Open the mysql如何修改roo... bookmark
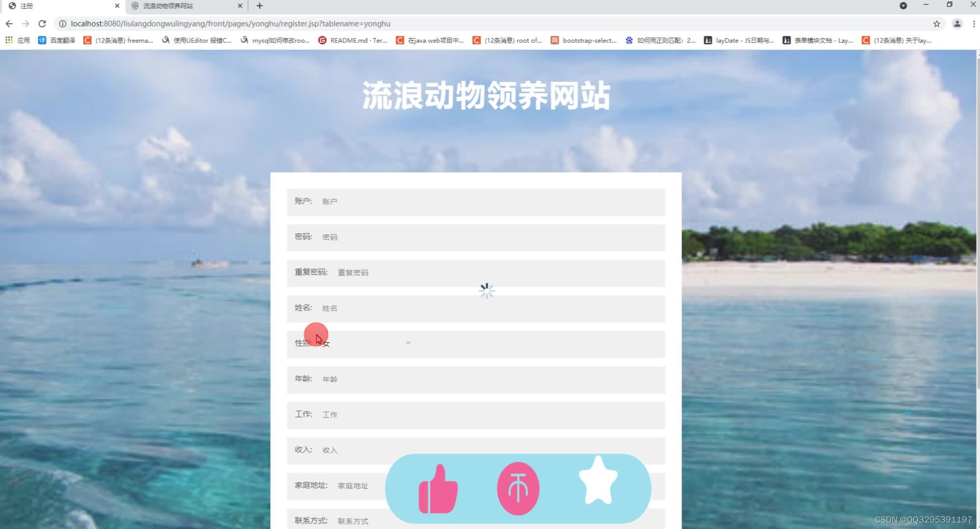 point(275,40)
